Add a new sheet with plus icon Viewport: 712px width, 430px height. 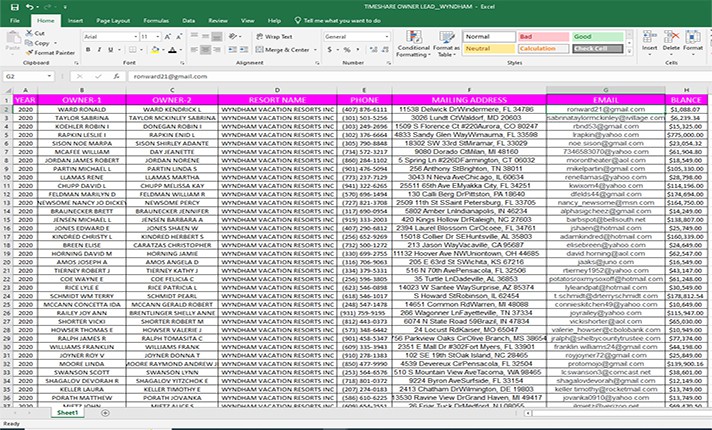coord(105,413)
